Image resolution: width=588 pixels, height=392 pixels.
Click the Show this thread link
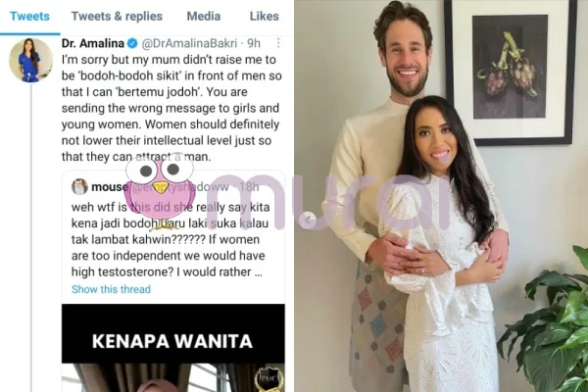pyautogui.click(x=111, y=289)
